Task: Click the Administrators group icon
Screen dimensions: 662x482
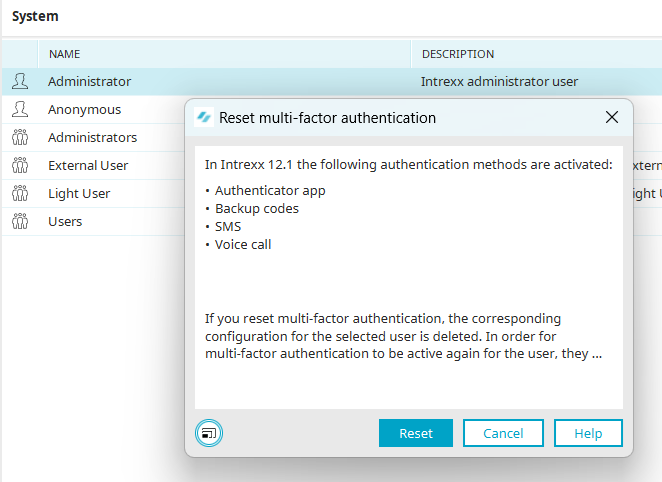Action: [20, 137]
